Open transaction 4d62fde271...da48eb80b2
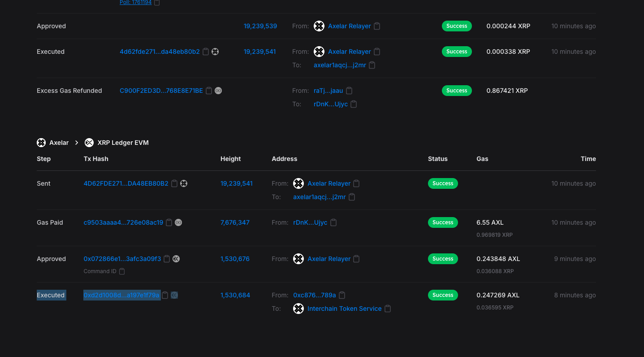The image size is (644, 357). 160,52
